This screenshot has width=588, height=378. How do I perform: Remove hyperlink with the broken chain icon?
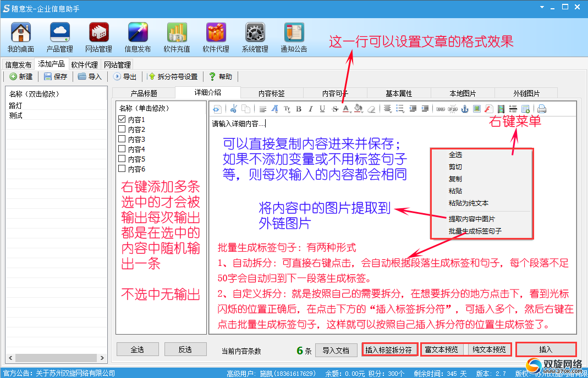tap(453, 109)
